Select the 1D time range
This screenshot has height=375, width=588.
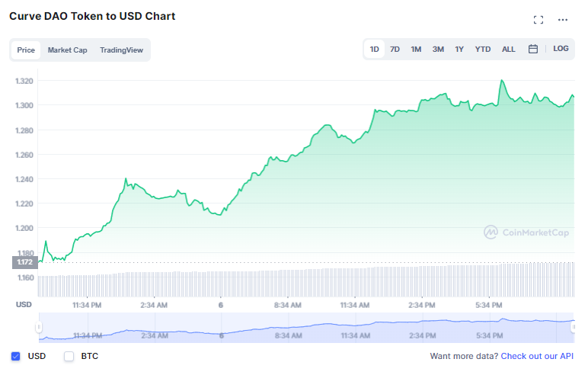click(x=374, y=50)
